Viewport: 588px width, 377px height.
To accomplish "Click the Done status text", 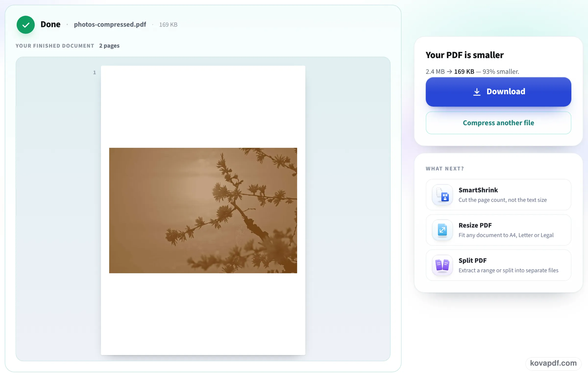I will pos(50,24).
